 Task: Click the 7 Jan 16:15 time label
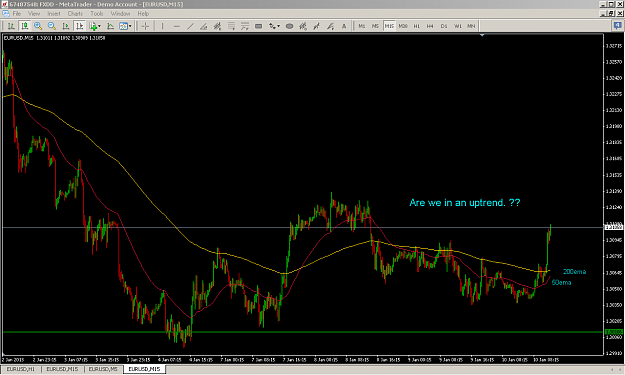click(294, 360)
